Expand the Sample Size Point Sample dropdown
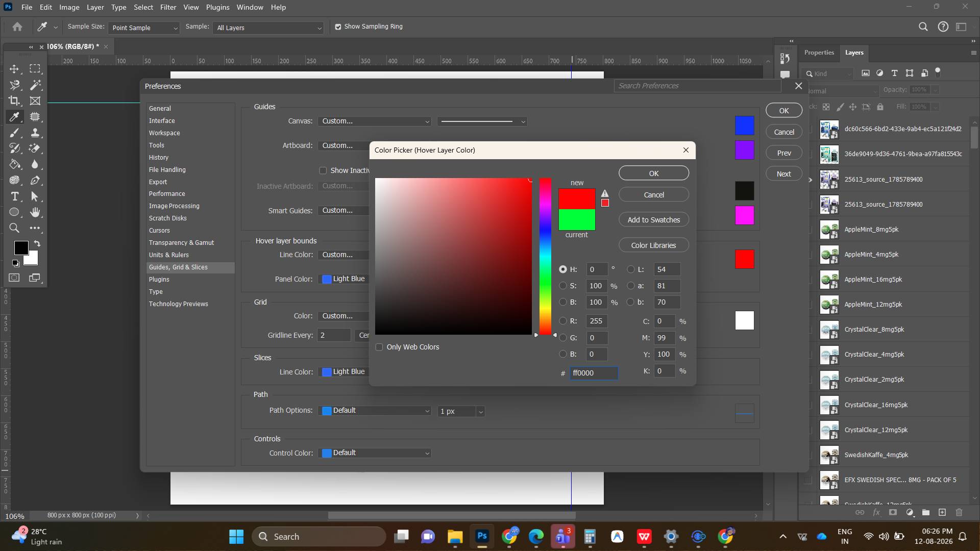Image resolution: width=980 pixels, height=551 pixels. 144,28
